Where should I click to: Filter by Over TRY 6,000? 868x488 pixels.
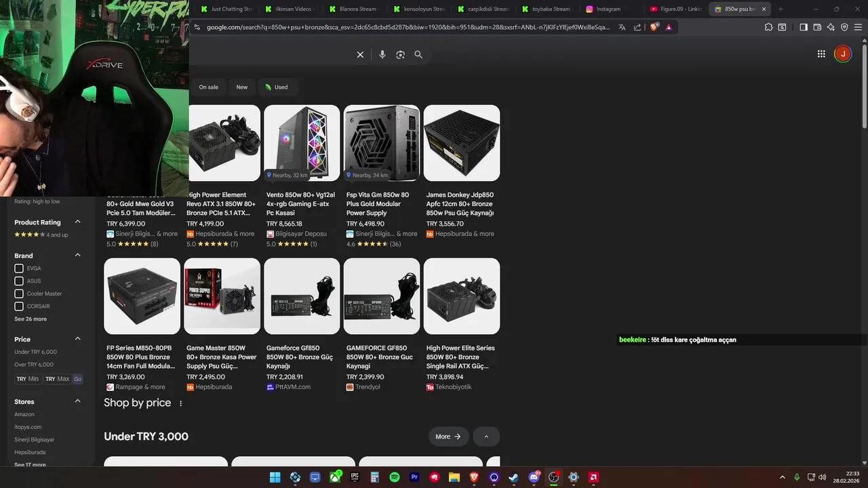pyautogui.click(x=34, y=365)
